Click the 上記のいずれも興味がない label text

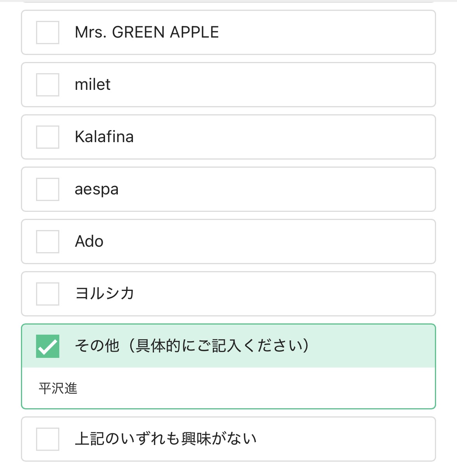coord(166,439)
